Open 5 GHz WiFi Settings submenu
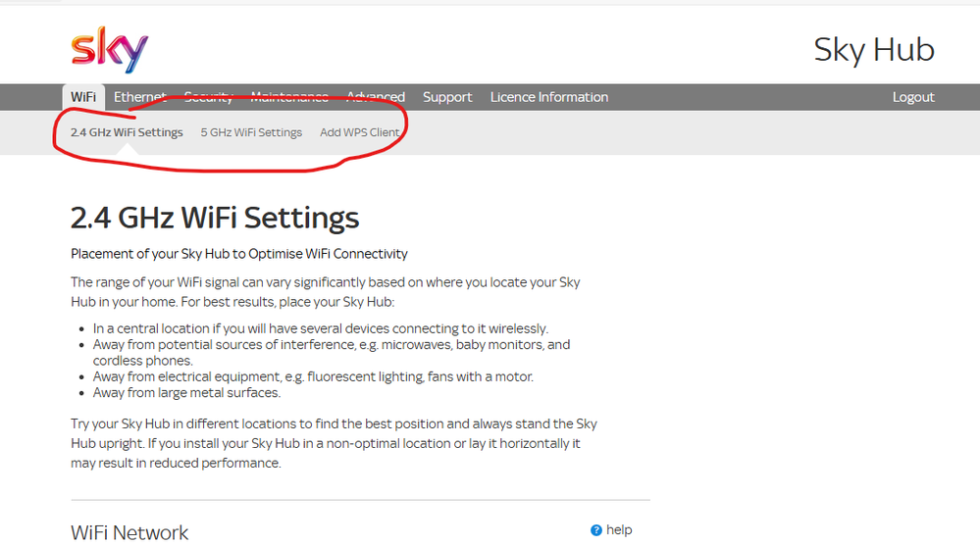This screenshot has width=980, height=546. point(251,132)
